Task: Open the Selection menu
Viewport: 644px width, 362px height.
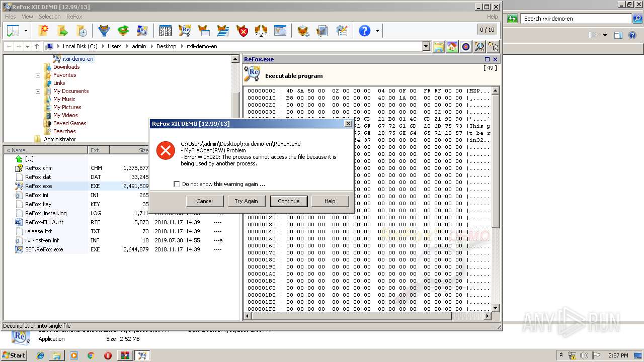Action: coord(50,17)
